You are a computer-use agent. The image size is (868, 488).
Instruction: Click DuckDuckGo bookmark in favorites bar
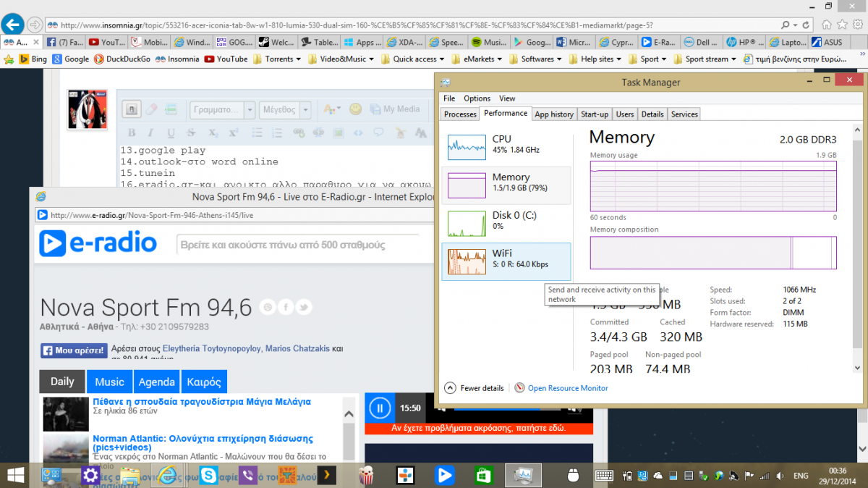click(122, 59)
